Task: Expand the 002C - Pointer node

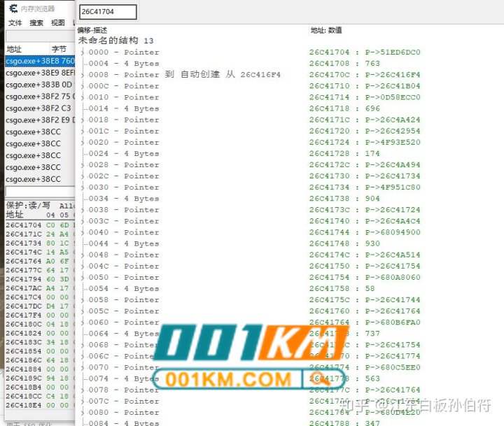Action: pos(83,176)
